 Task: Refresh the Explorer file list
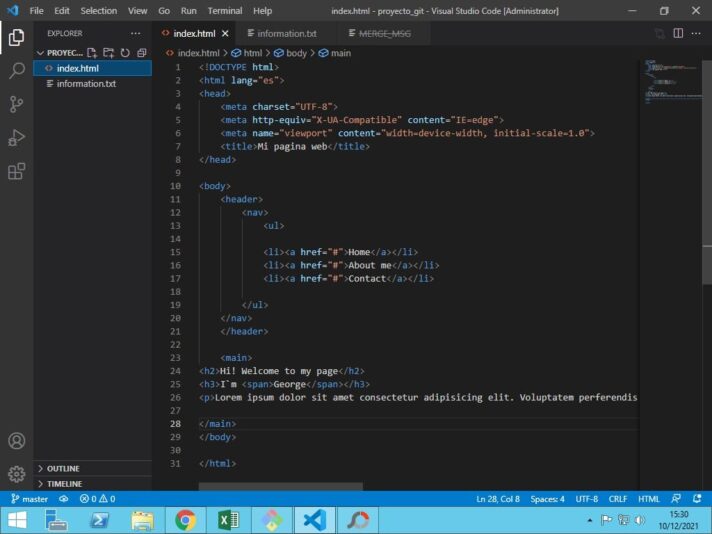[x=125, y=52]
